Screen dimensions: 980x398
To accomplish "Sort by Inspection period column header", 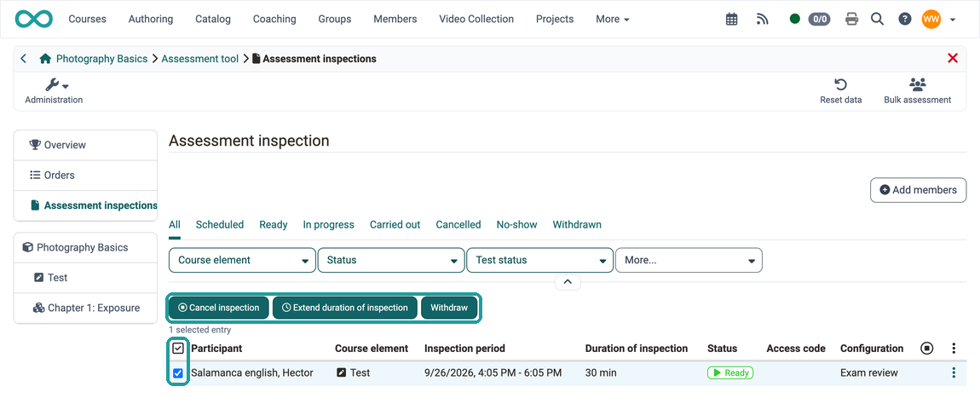I will point(464,348).
